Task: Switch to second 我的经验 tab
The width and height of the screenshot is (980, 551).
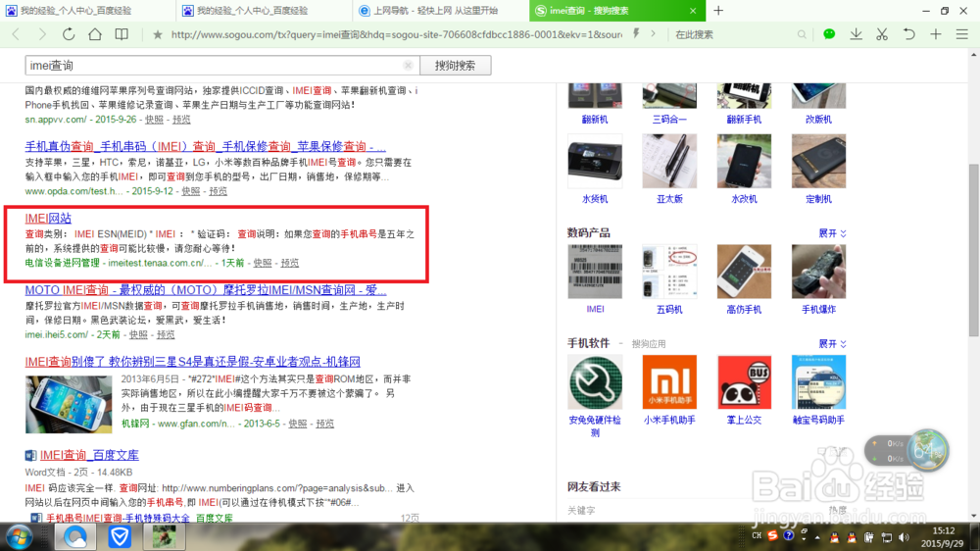Action: 265,11
